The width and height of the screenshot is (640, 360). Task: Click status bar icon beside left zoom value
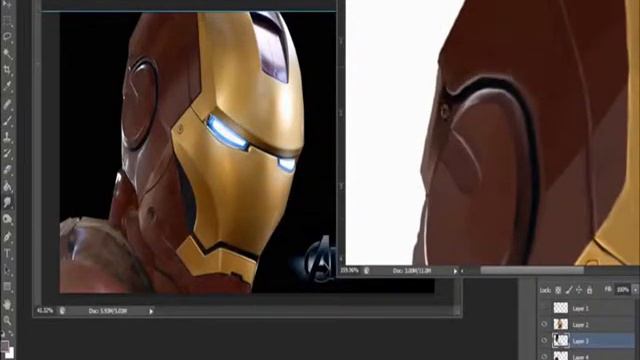(62, 311)
